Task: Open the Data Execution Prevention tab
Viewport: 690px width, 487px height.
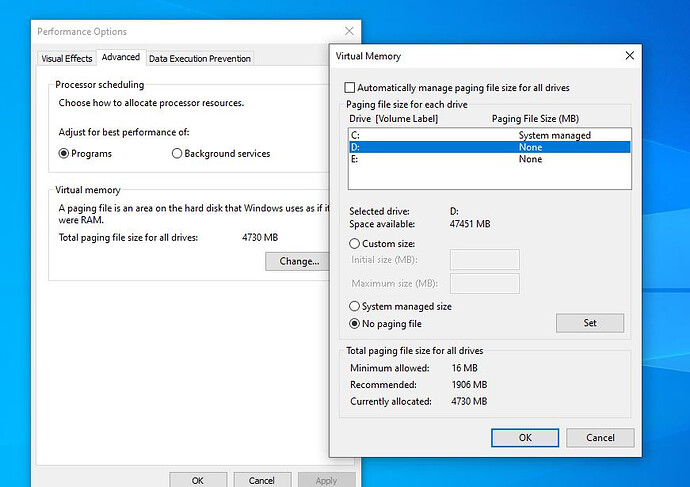Action: (200, 58)
